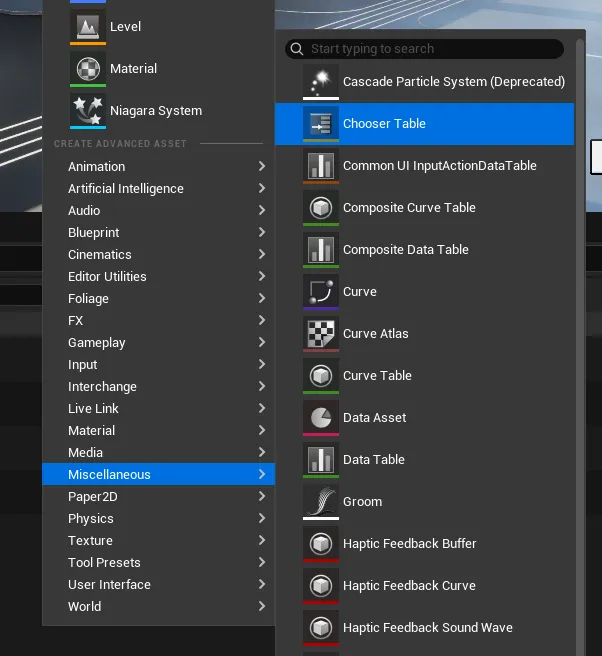The width and height of the screenshot is (602, 656).
Task: Choose the 'Haptic Feedback Curve' label
Action: point(409,585)
